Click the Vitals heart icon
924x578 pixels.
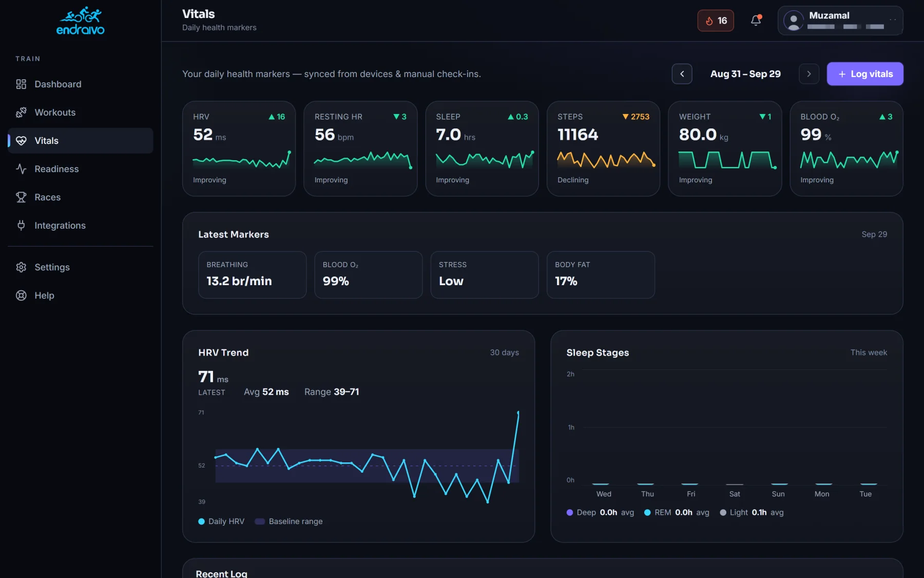click(21, 141)
